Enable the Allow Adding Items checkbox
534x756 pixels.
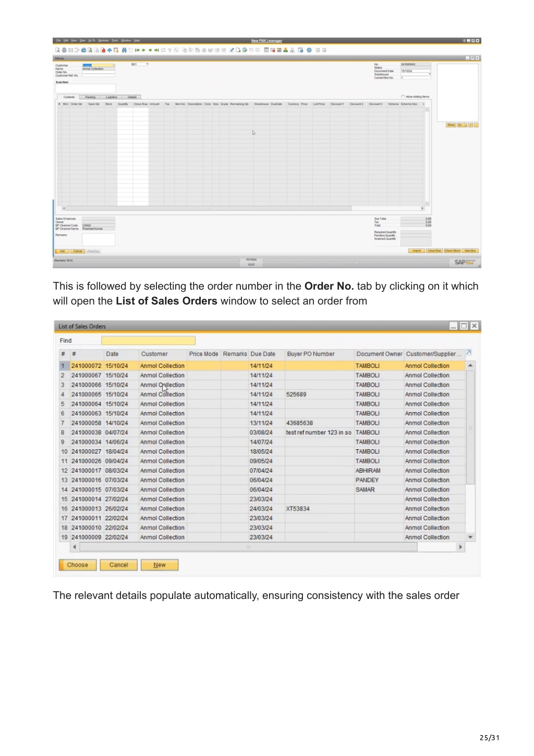pos(403,97)
